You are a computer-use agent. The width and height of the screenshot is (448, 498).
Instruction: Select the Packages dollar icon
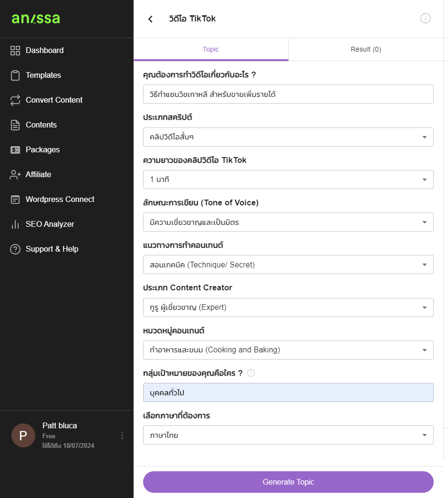click(15, 149)
